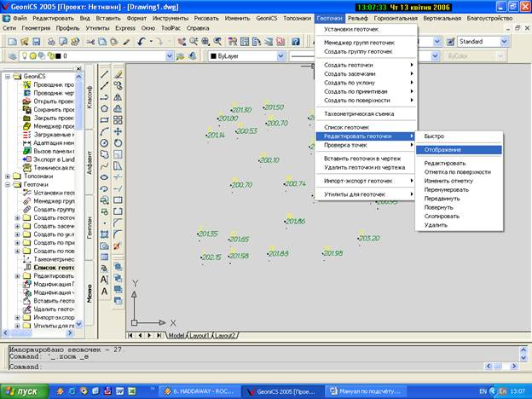Viewport: 532px width, 399px height.
Task: Select the Ellipse draw tool
Action: tap(105, 177)
